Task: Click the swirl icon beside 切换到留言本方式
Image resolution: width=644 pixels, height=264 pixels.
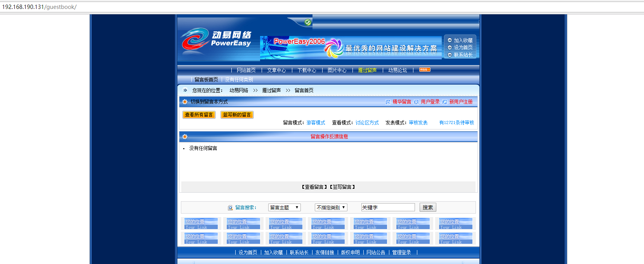Action: (x=185, y=102)
